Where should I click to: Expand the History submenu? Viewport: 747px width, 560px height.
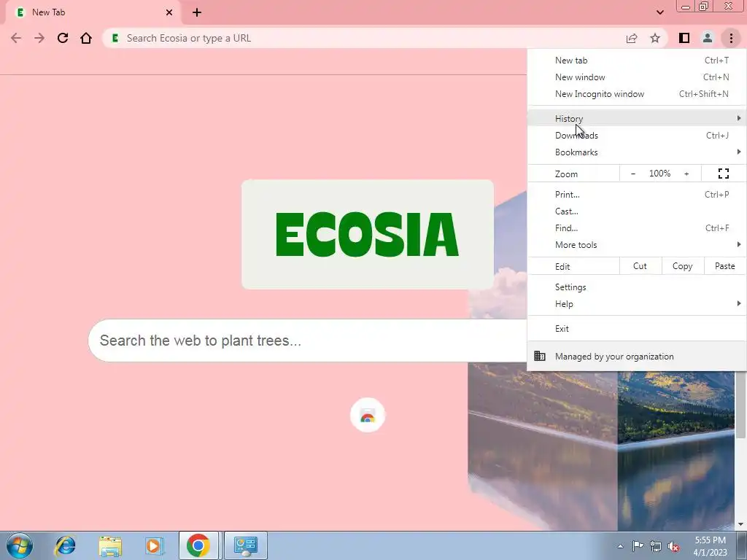point(636,118)
